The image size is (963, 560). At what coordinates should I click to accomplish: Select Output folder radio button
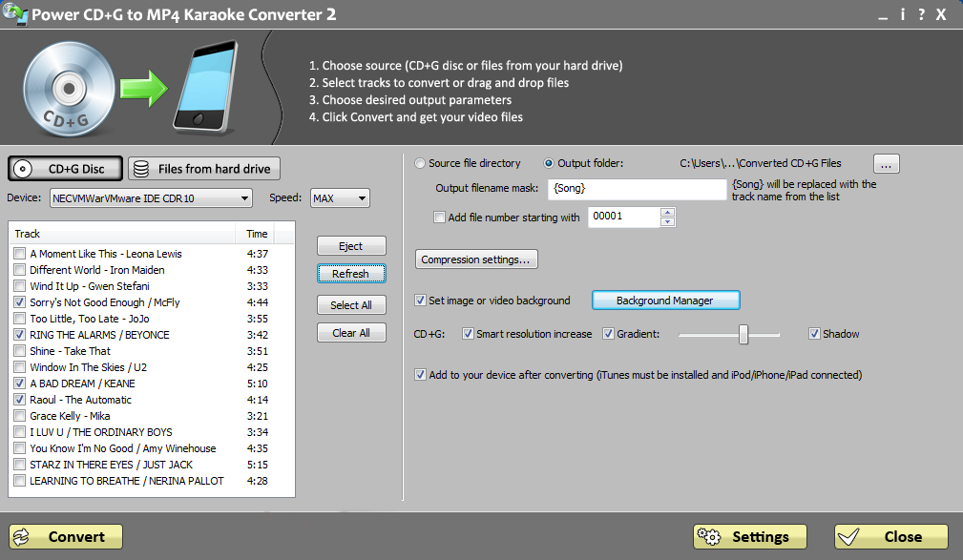[549, 163]
